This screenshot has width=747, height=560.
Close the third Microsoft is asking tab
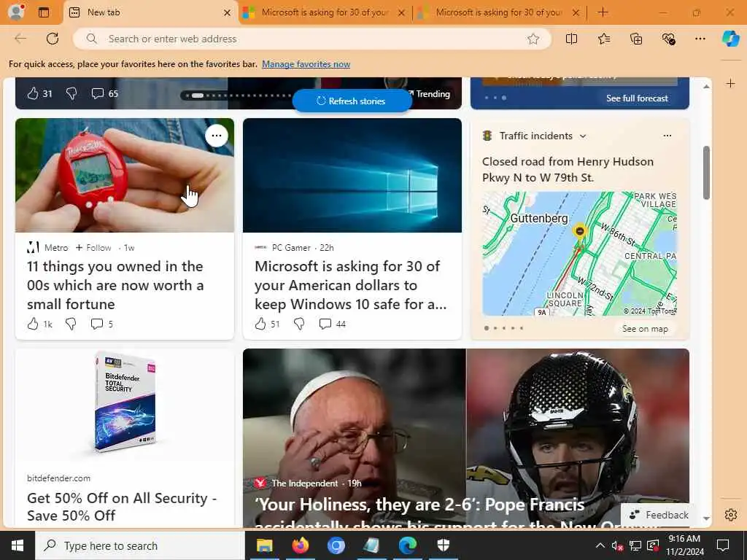(576, 13)
